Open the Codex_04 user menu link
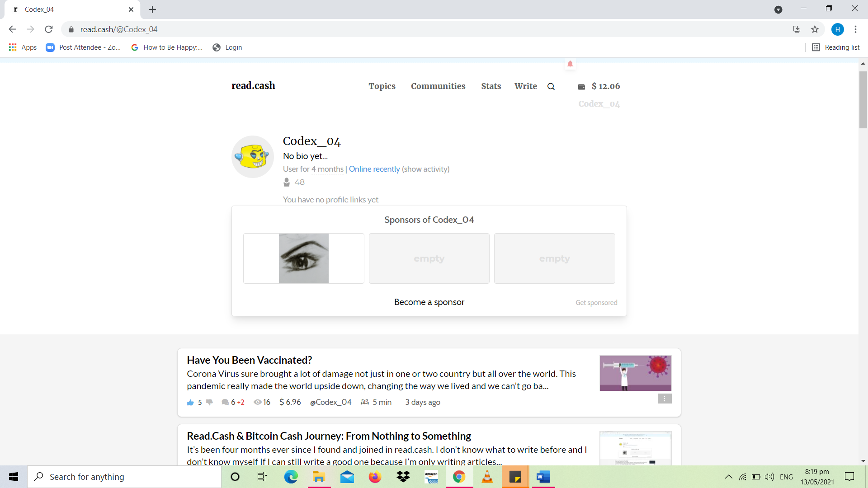 click(x=599, y=104)
